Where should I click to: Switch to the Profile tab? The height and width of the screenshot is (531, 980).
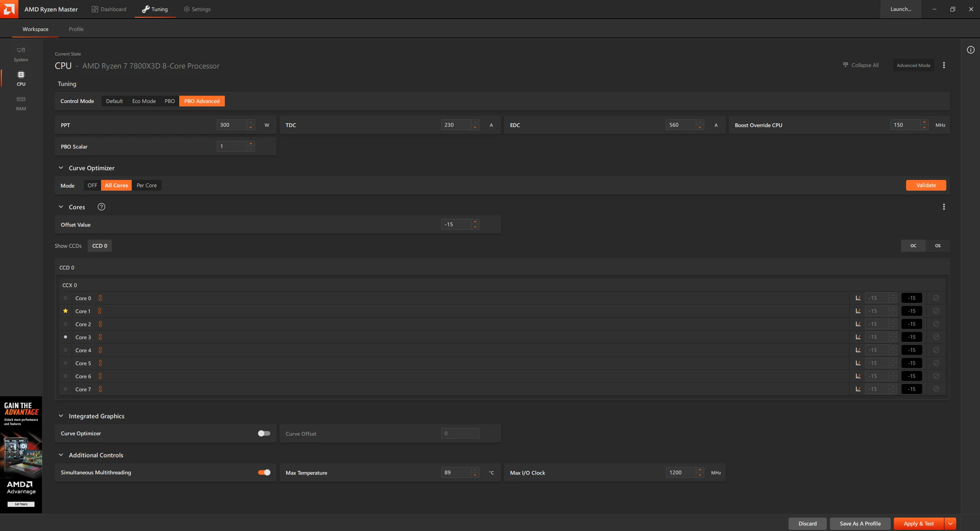tap(76, 29)
